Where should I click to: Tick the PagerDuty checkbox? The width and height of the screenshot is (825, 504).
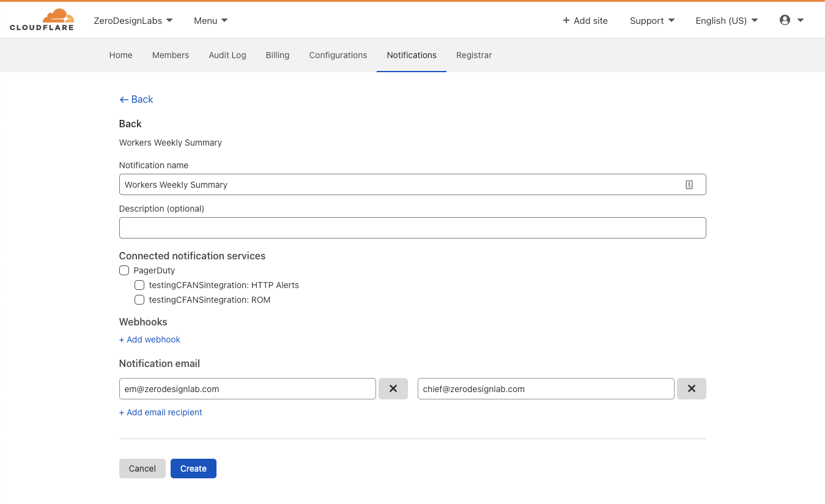124,270
